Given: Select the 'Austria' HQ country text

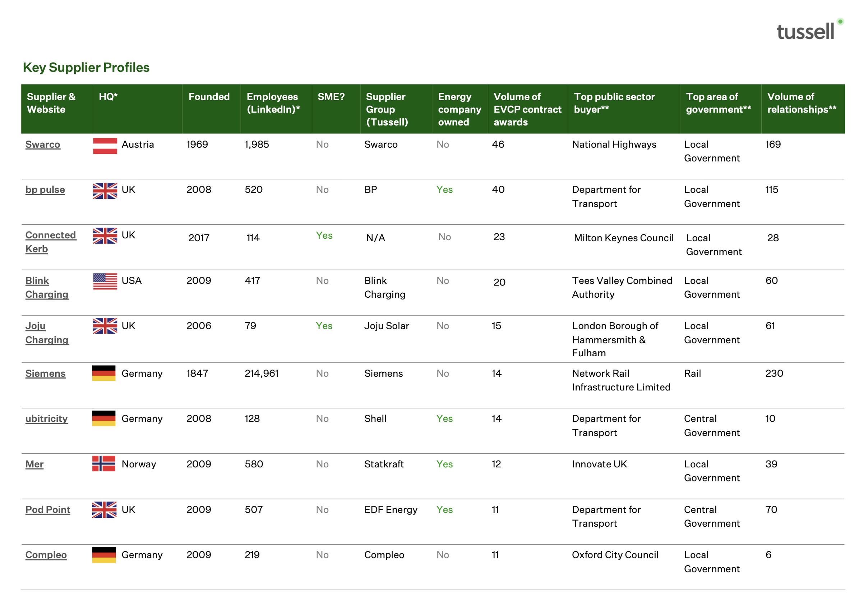Looking at the screenshot, I should [x=138, y=145].
